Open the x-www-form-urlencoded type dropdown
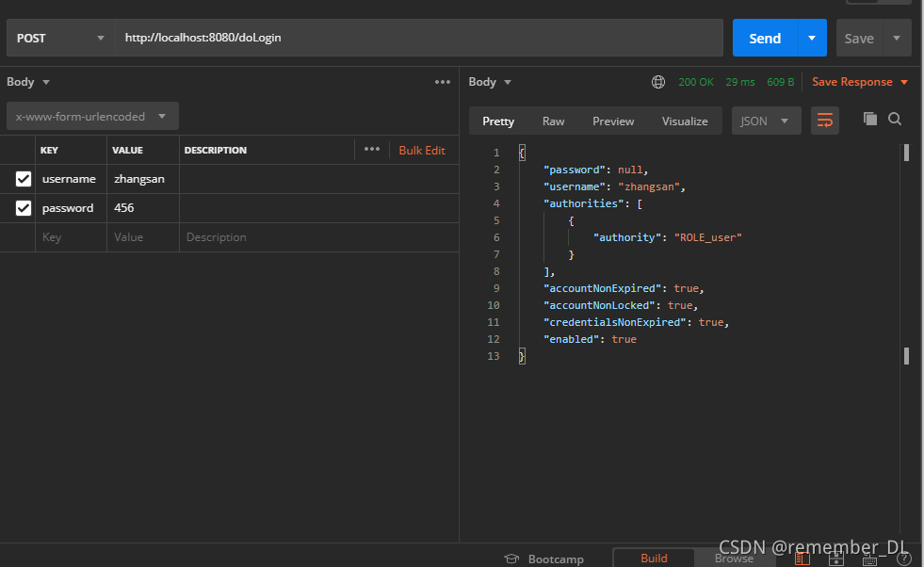 coord(92,116)
